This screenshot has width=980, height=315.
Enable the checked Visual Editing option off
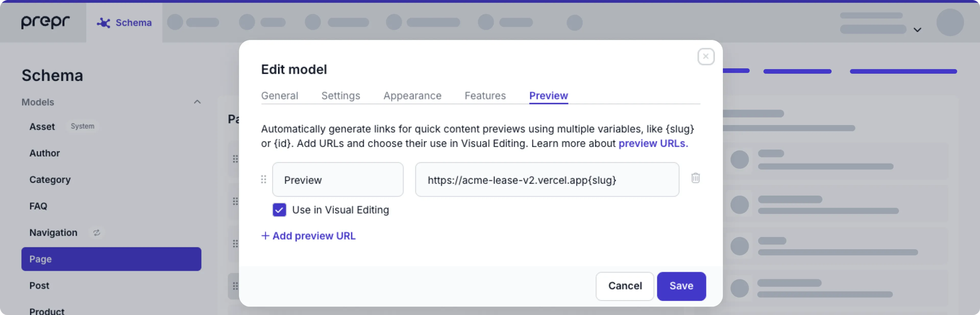pyautogui.click(x=279, y=210)
